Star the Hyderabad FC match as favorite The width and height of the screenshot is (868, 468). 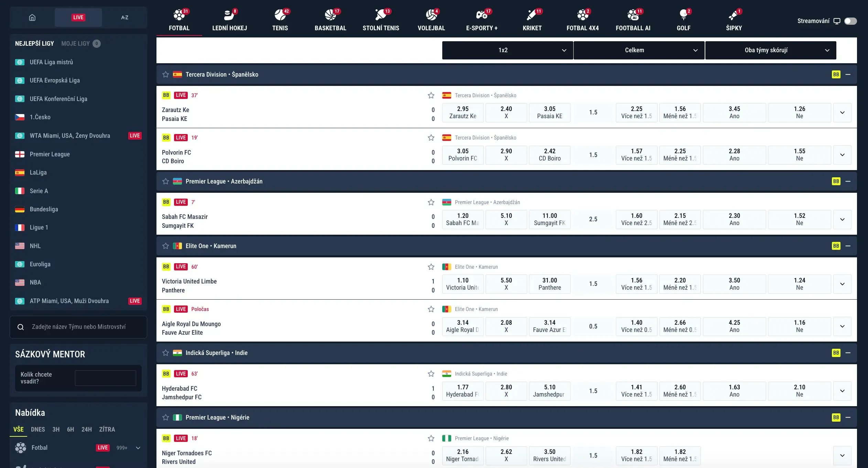click(431, 374)
